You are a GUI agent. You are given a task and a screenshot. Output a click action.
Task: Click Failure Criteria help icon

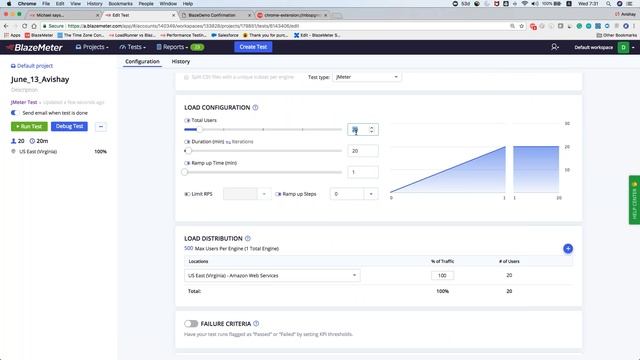pos(256,324)
